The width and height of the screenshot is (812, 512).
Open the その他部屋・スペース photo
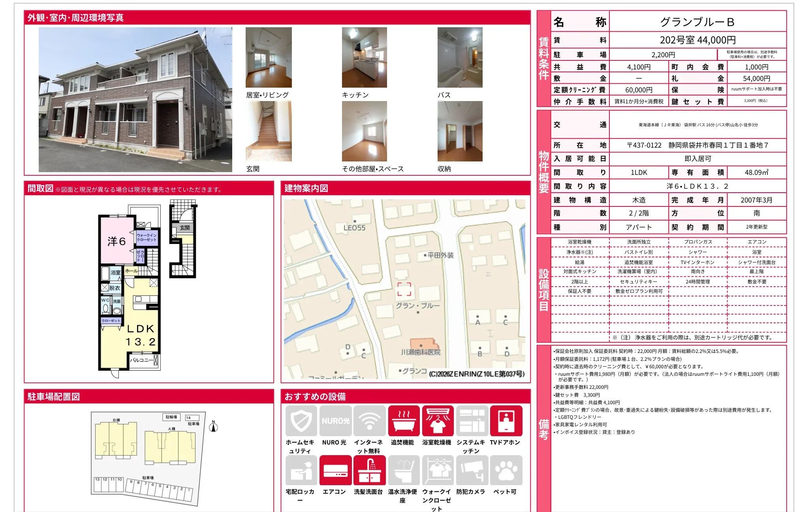pos(365,131)
